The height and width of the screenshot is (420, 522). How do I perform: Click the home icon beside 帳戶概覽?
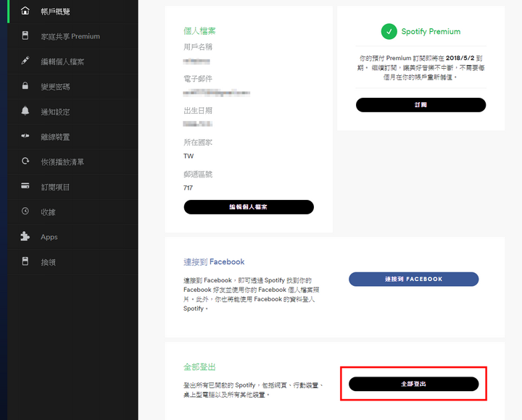(x=25, y=11)
